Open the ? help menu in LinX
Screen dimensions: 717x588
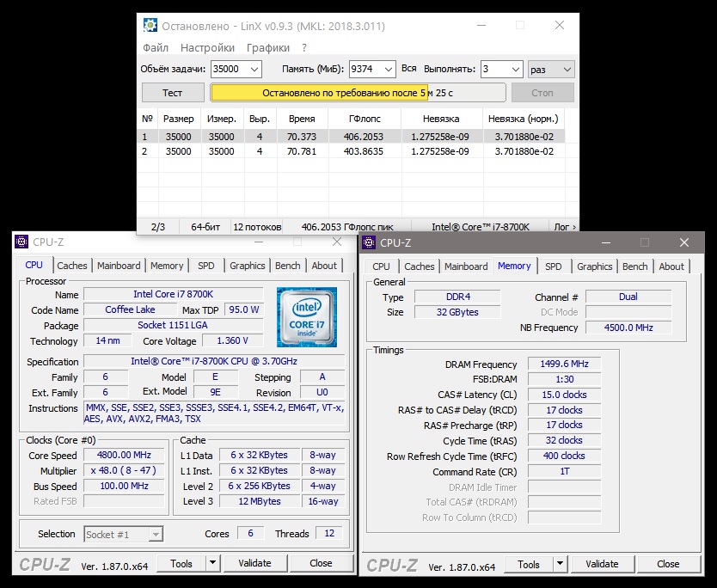[x=304, y=47]
